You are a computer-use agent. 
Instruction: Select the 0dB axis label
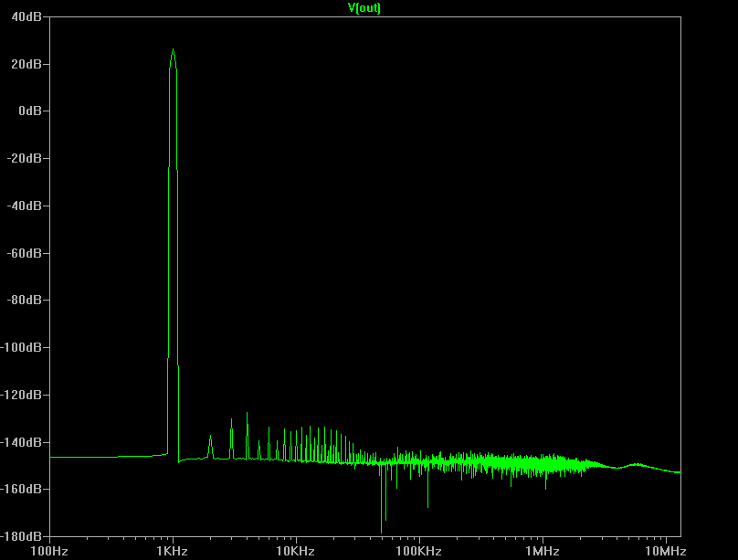tap(30, 111)
